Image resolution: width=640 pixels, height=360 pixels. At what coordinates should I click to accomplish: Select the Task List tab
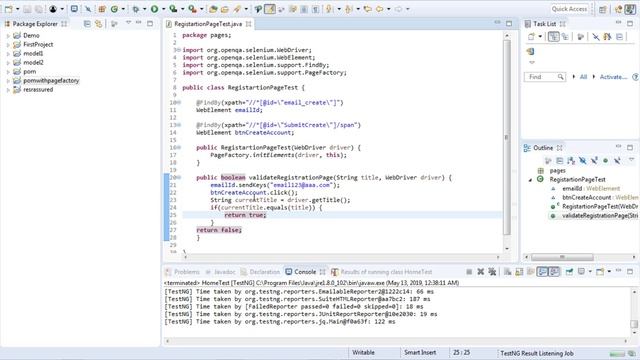(544, 24)
